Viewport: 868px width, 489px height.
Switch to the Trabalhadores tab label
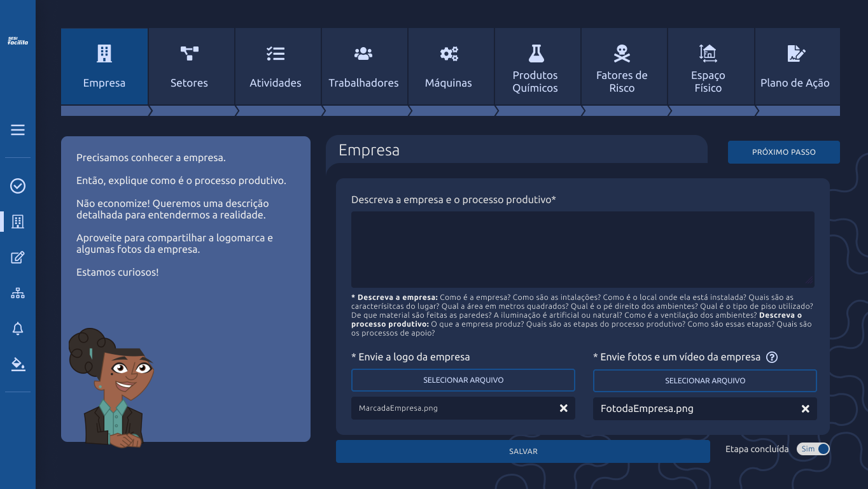point(363,83)
